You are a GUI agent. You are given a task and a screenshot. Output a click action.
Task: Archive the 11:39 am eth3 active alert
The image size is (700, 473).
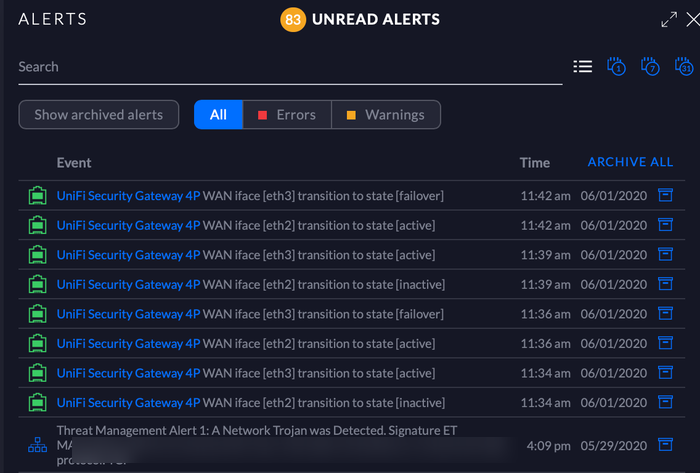click(x=665, y=254)
